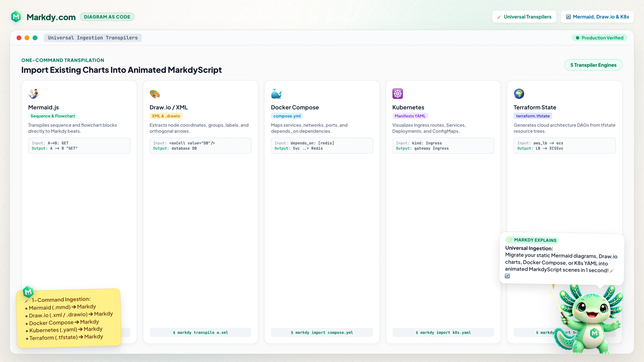
Task: Click the Mermaid.js card title
Action: 43,107
